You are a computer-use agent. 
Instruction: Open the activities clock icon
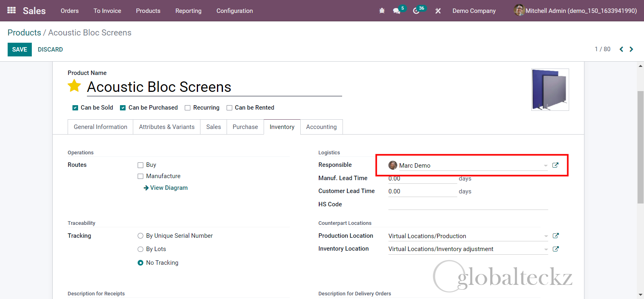point(416,11)
